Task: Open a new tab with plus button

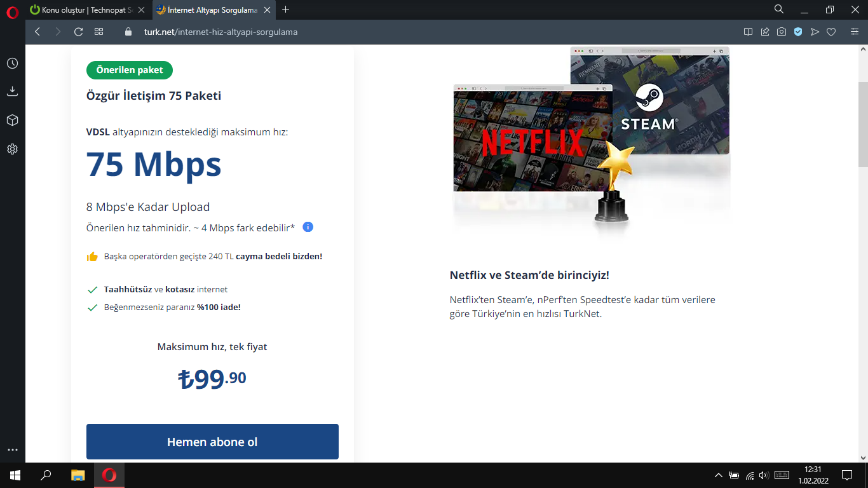Action: coord(285,10)
